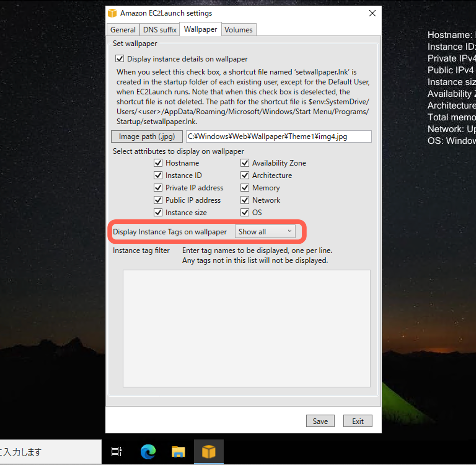The image size is (476, 465).
Task: Save the EC2Launch settings
Action: point(320,421)
